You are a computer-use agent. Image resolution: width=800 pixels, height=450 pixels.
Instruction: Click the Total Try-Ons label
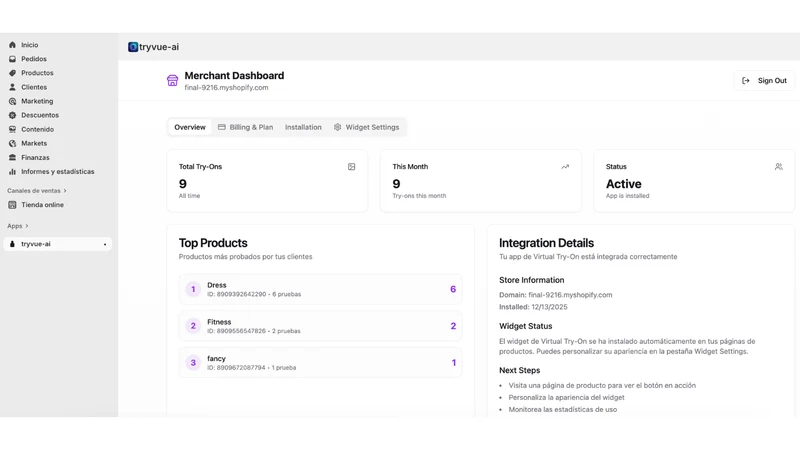(x=200, y=167)
